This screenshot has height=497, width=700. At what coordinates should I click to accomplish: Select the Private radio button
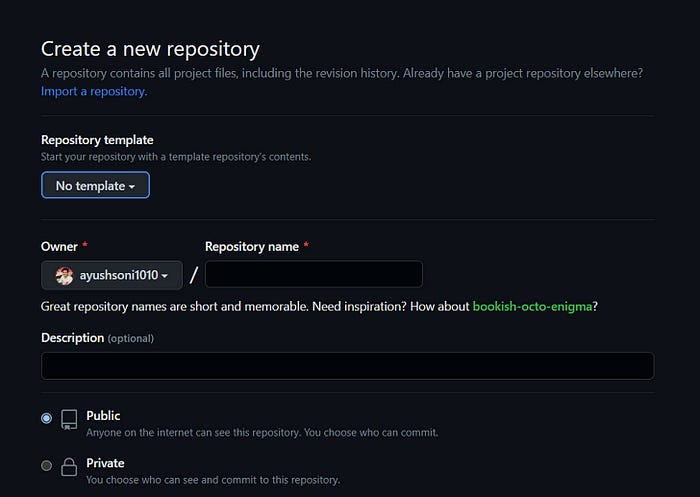click(47, 466)
